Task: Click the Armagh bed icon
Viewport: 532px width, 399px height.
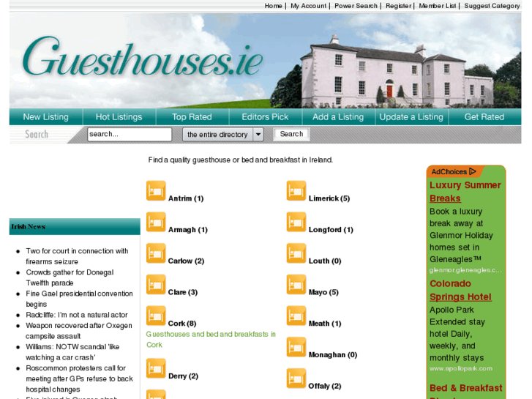Action: click(x=156, y=222)
